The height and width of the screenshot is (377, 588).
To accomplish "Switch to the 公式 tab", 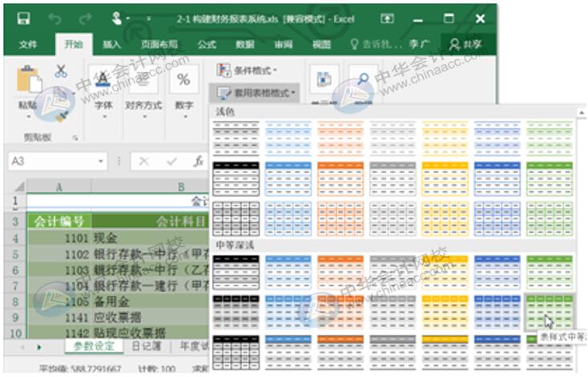I will click(207, 45).
